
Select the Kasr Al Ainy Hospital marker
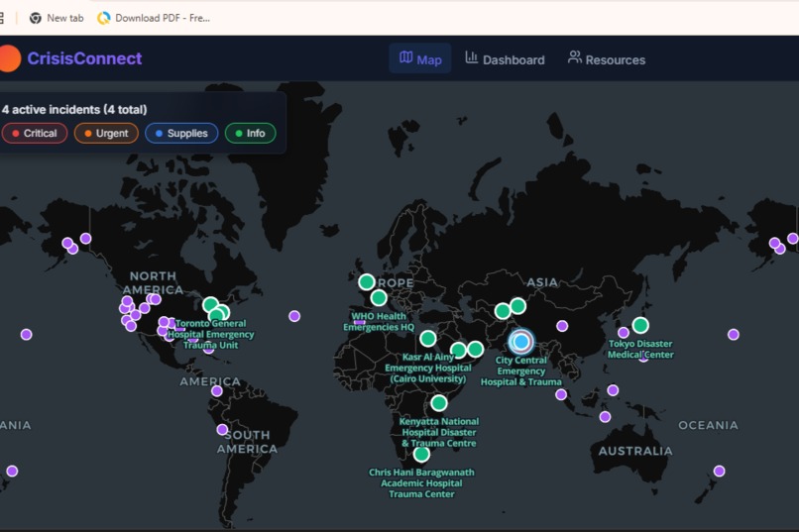pyautogui.click(x=428, y=338)
